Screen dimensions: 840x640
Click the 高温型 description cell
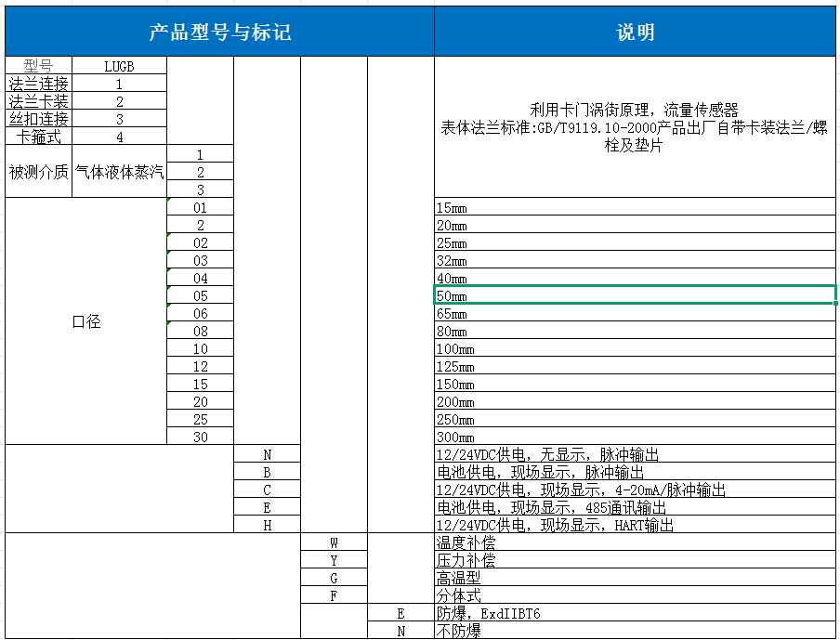(558, 578)
